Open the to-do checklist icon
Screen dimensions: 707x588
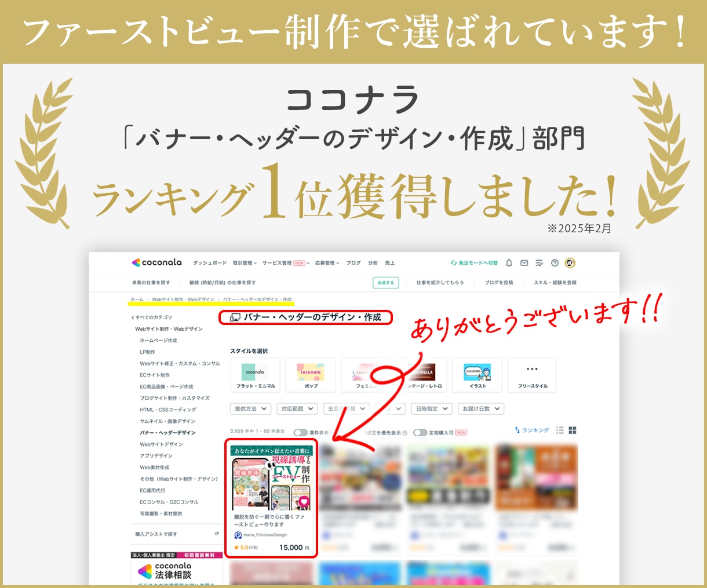pyautogui.click(x=539, y=263)
